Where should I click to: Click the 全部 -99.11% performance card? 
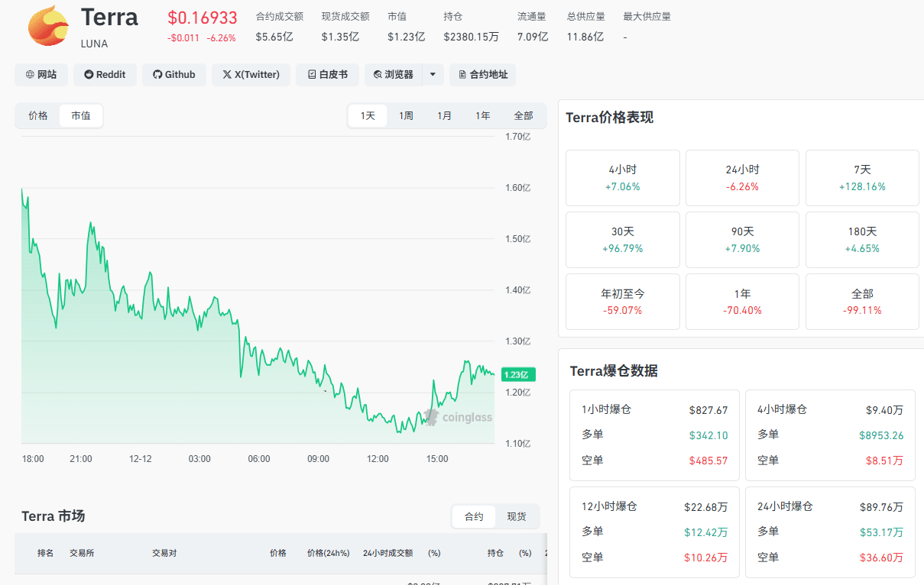tap(862, 302)
